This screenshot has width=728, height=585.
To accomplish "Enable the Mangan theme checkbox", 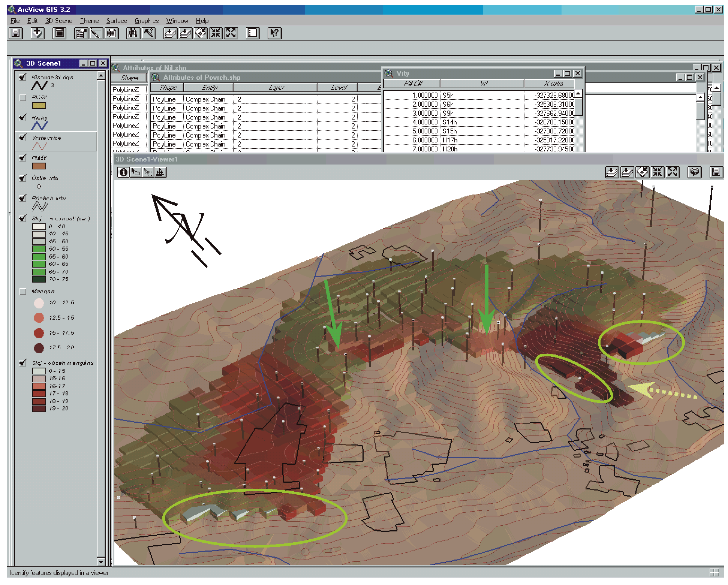I will 23,291.
